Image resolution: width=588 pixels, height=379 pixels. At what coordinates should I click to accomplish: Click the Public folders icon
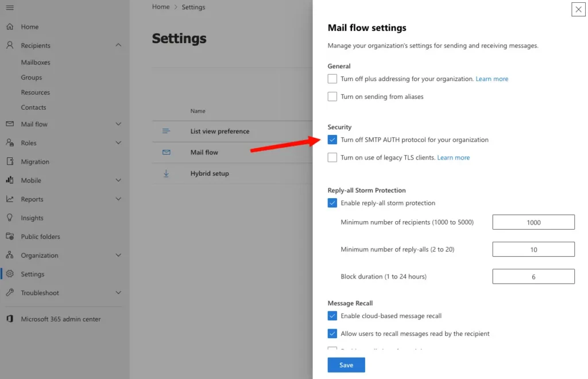(10, 236)
